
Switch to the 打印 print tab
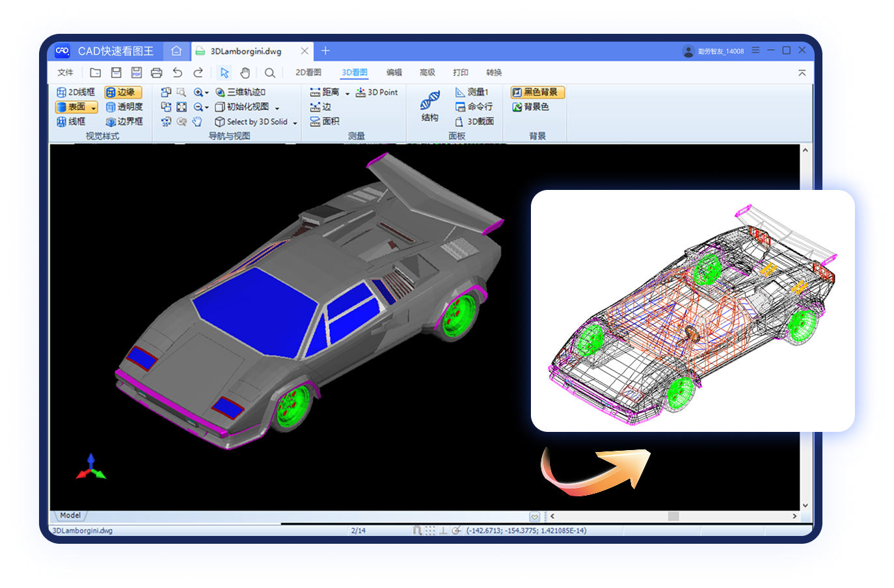(461, 72)
